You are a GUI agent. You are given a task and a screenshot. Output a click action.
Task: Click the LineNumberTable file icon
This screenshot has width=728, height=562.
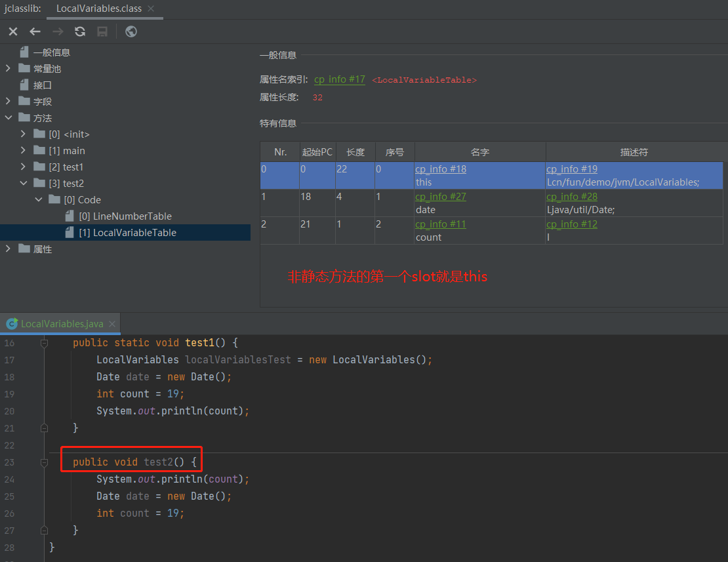point(70,216)
